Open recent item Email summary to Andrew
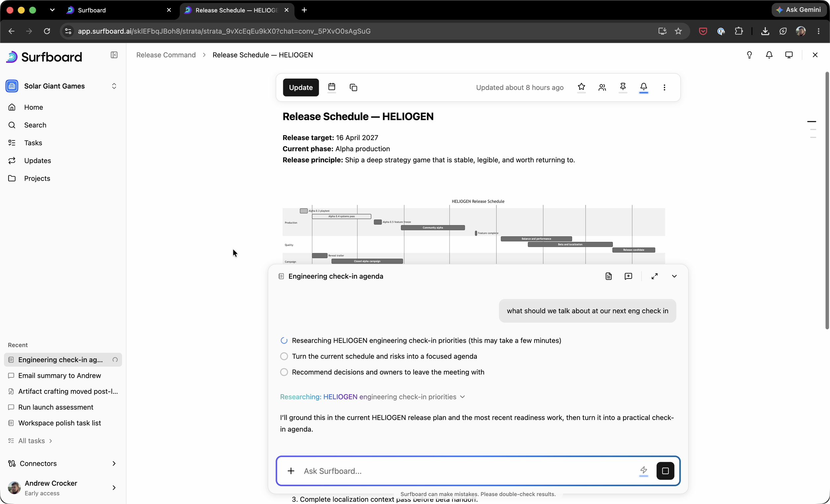Image resolution: width=830 pixels, height=504 pixels. [x=63, y=376]
